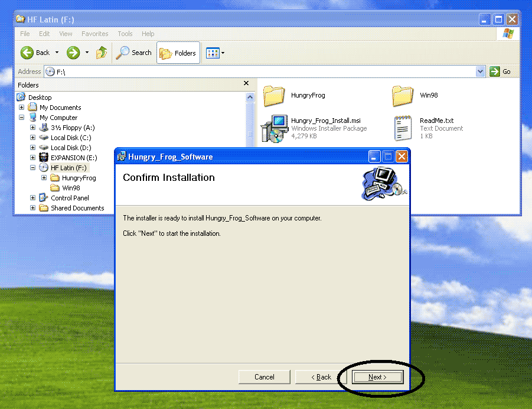Open the address bar dropdown arrow
The height and width of the screenshot is (409, 532).
coord(480,72)
